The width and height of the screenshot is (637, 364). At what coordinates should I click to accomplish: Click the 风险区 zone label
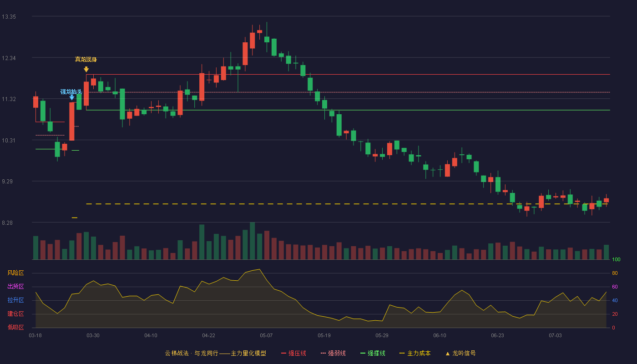(16, 273)
